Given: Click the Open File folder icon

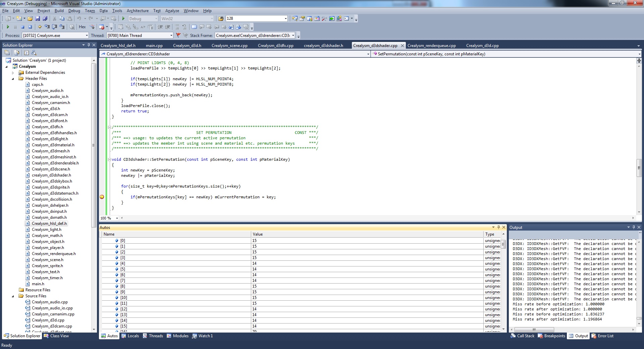Looking at the screenshot, I should [30, 18].
